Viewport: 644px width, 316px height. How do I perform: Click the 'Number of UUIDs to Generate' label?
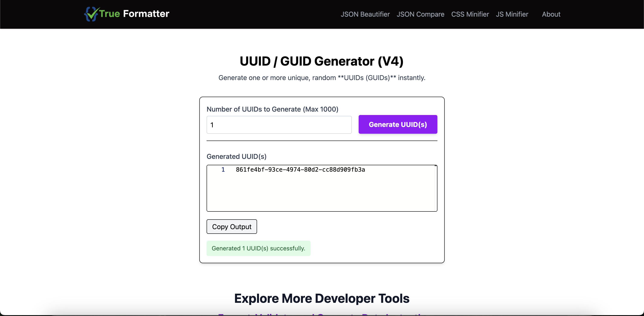point(272,109)
